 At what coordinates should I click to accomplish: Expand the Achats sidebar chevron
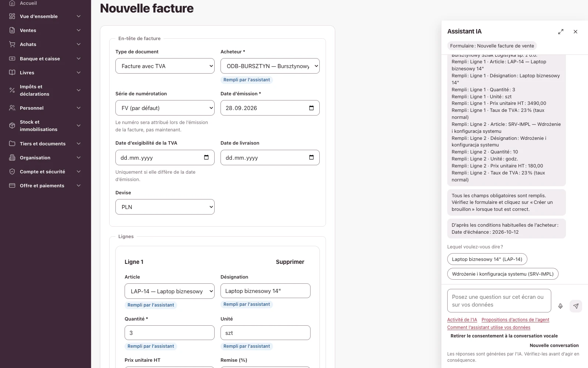click(x=79, y=44)
